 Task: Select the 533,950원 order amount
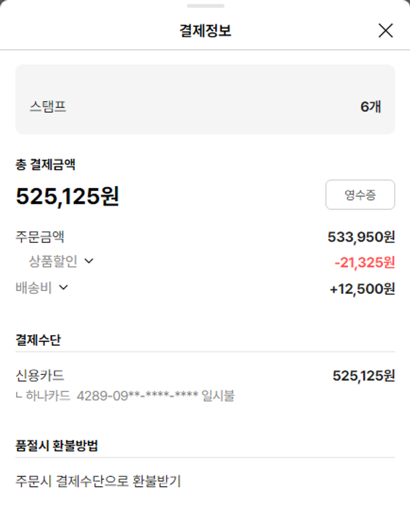coord(361,237)
